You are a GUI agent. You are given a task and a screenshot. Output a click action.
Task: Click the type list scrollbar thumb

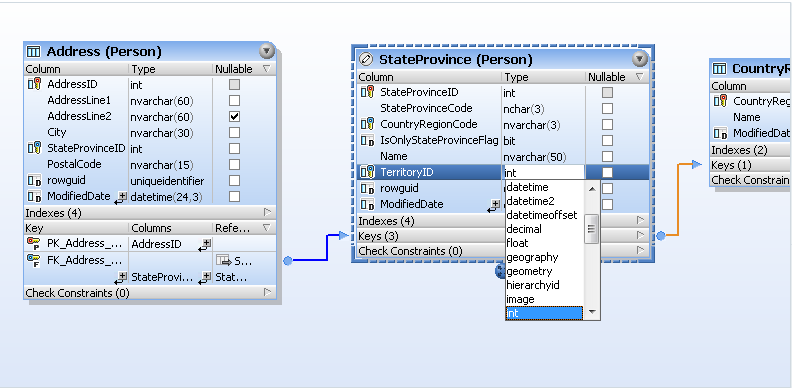tap(591, 229)
